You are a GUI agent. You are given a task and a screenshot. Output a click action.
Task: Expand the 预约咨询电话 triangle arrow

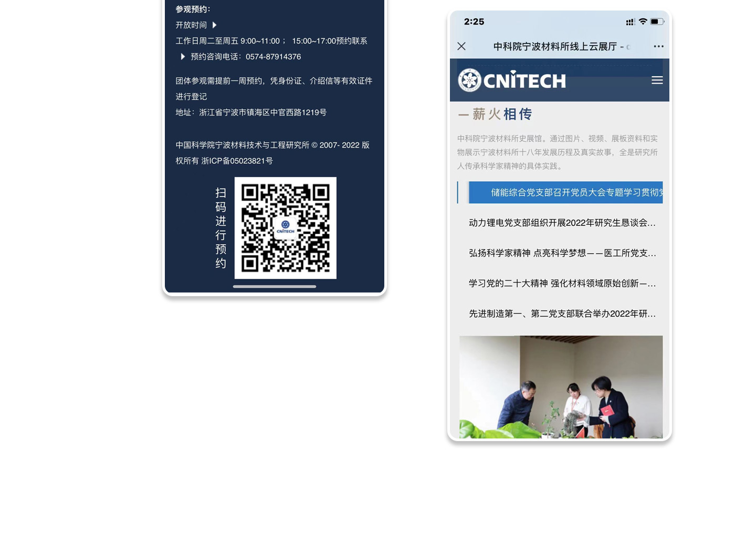click(x=183, y=57)
